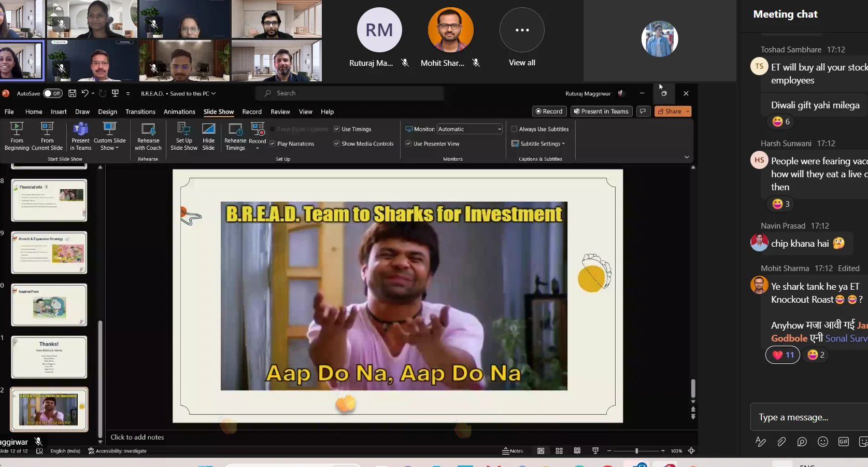Screen dimensions: 868x467
Task: Collapse the ribbon with chevron
Action: [687, 157]
